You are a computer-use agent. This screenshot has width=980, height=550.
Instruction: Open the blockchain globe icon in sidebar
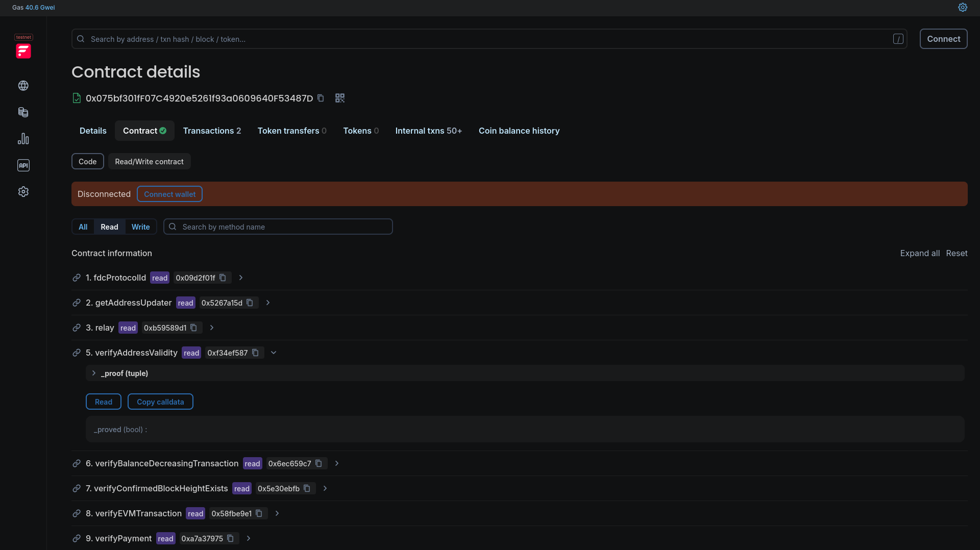[23, 86]
